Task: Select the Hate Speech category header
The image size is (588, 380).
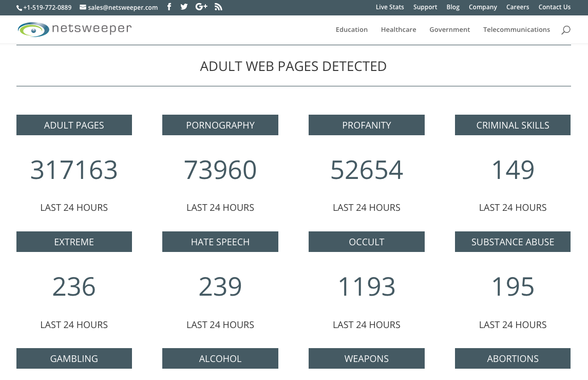Action: 220,242
